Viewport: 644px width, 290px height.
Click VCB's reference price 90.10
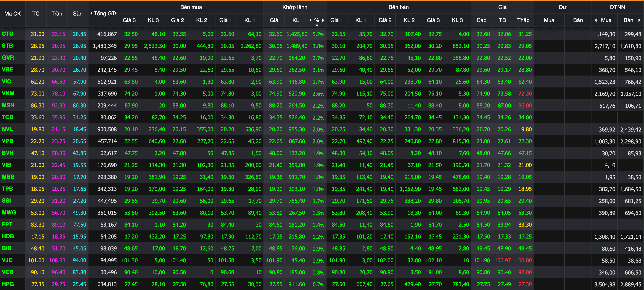(x=38, y=272)
